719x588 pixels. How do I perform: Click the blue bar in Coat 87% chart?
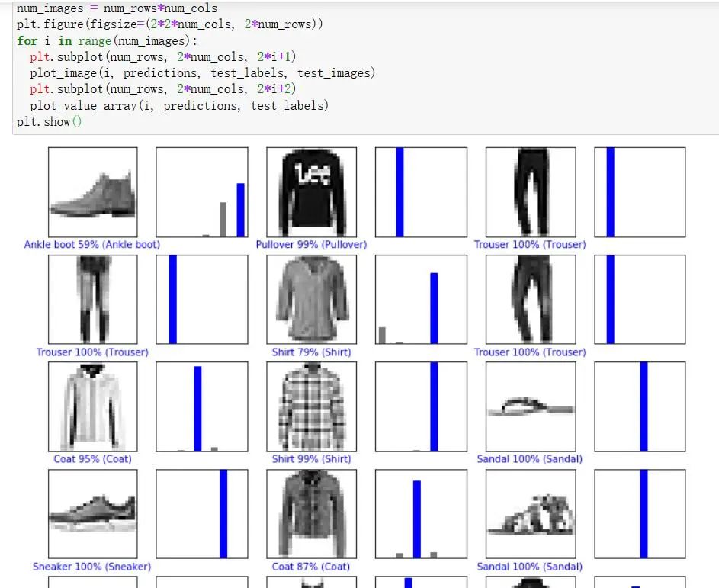pos(417,519)
